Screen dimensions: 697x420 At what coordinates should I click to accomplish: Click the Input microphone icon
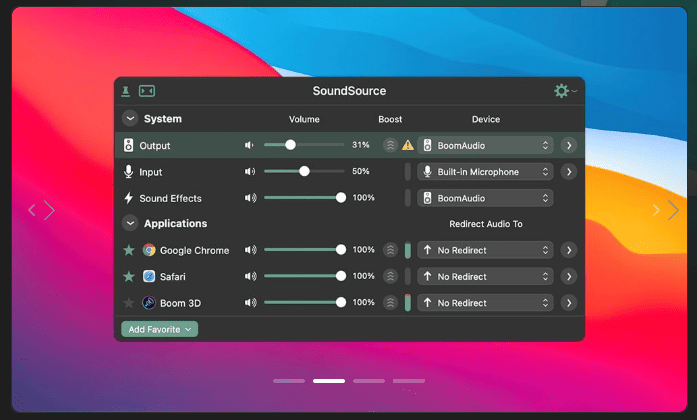coord(128,172)
